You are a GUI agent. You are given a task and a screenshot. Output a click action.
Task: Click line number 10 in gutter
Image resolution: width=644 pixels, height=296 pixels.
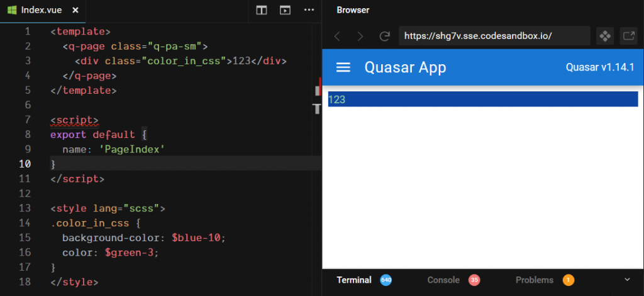click(25, 164)
